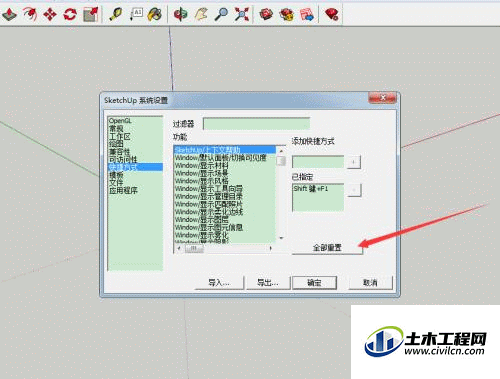
Task: Select the Move tool
Action: [50, 14]
